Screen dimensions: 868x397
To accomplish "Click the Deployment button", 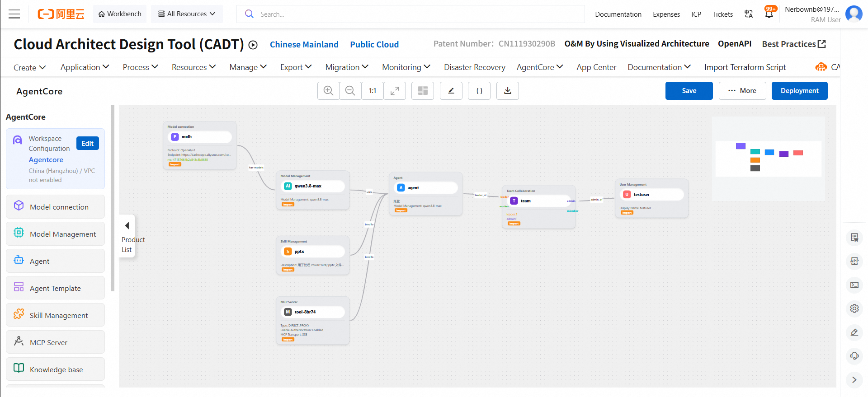I will pyautogui.click(x=799, y=91).
